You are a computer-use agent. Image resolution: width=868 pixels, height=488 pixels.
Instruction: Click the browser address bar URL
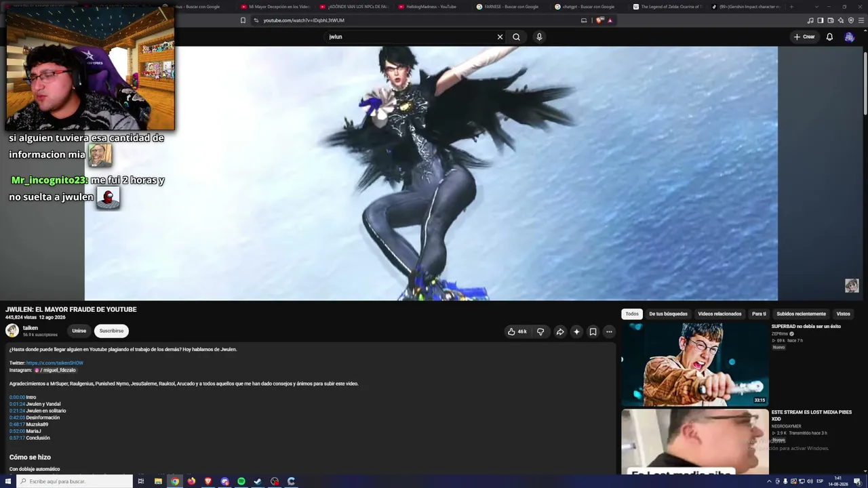304,20
